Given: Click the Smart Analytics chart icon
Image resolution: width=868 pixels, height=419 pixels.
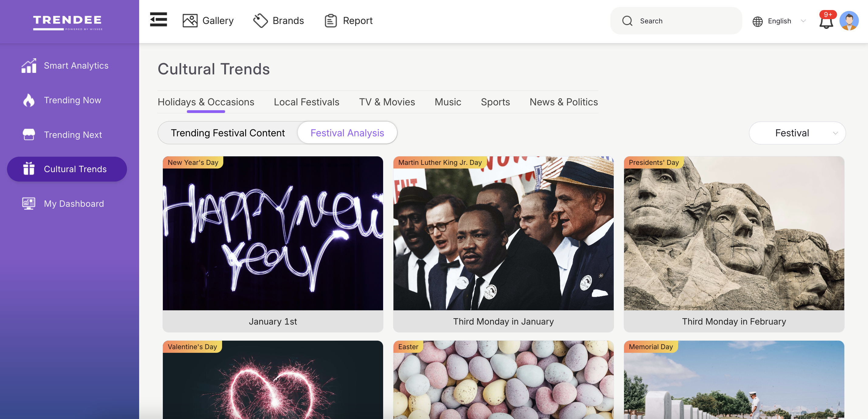Looking at the screenshot, I should (29, 66).
